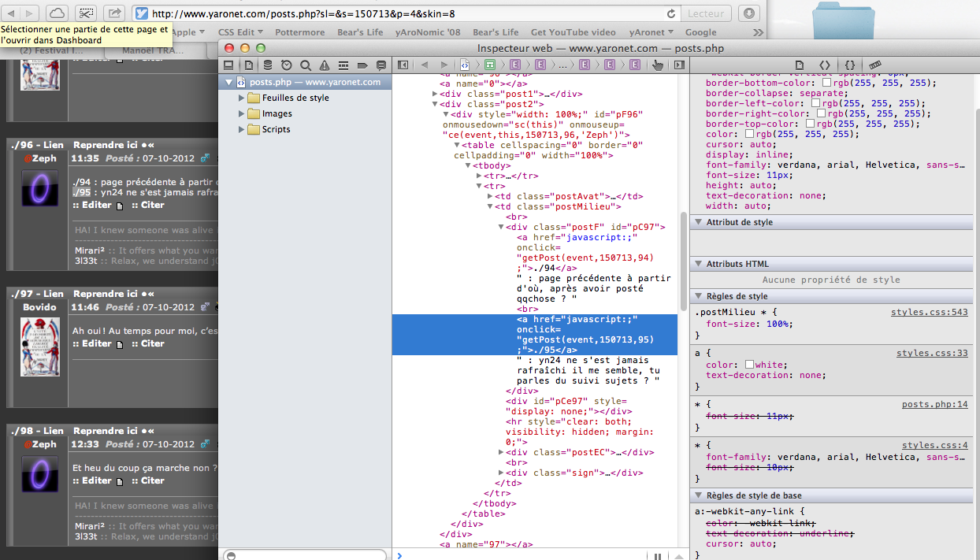
Task: Expand the Feuilles de style folder
Action: coord(242,98)
